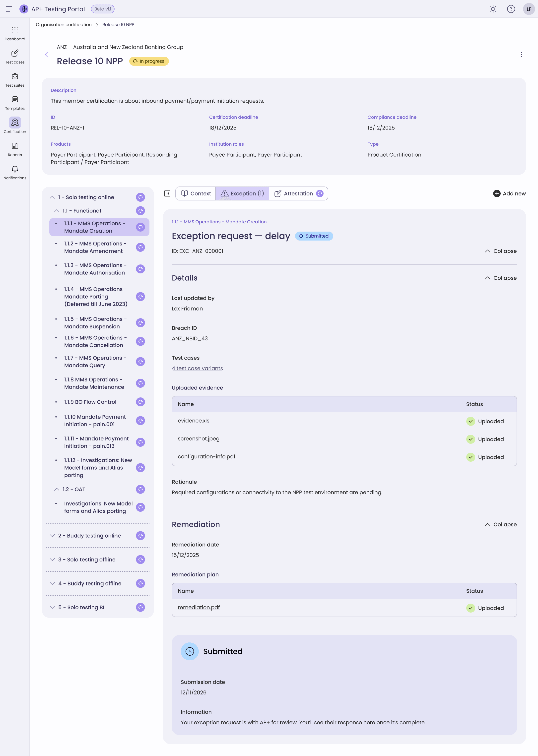Viewport: 538px width, 756px height.
Task: Click the 1.1.1 MMS Operations breadcrumb above title
Action: [x=219, y=222]
